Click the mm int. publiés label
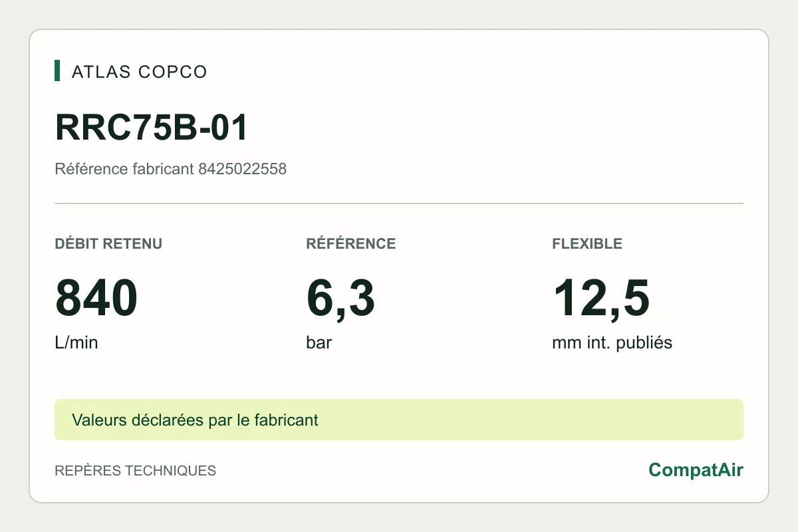The height and width of the screenshot is (532, 798). pyautogui.click(x=612, y=343)
